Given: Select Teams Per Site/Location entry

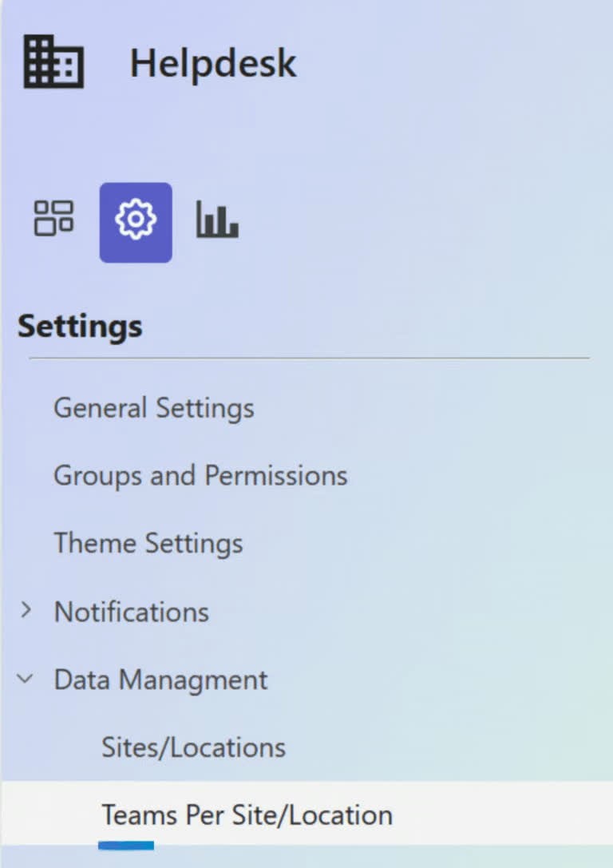Looking at the screenshot, I should [247, 815].
